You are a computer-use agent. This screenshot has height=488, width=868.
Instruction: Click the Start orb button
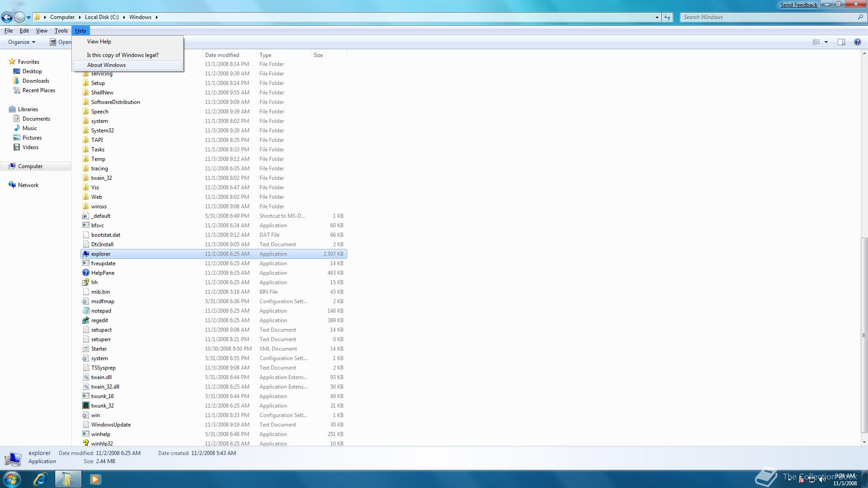pyautogui.click(x=12, y=479)
